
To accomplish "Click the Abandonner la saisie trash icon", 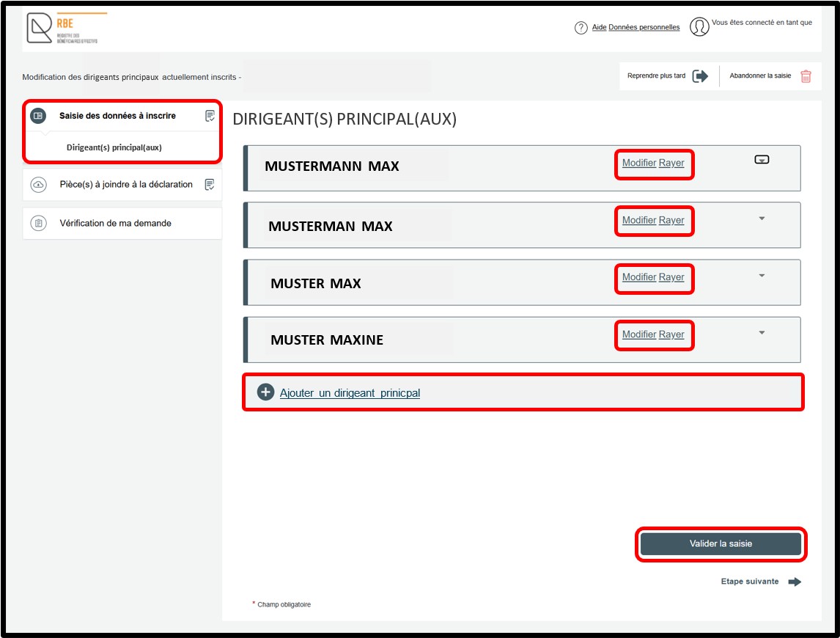I will tap(806, 76).
